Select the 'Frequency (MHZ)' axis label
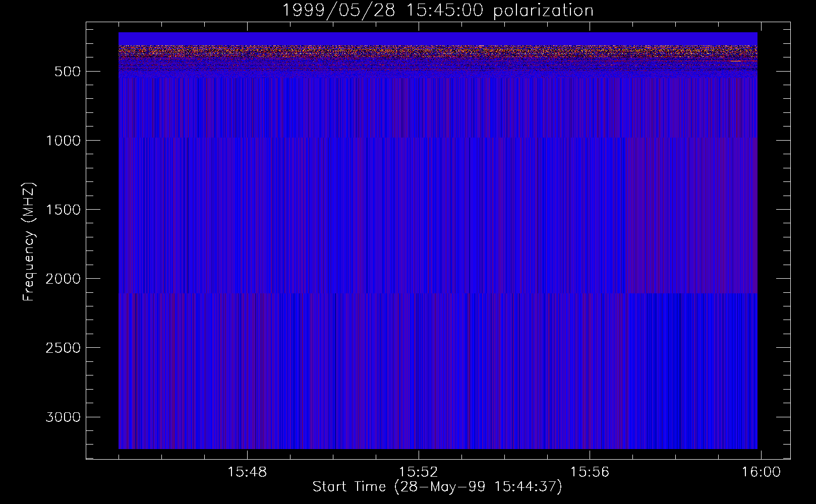Viewport: 816px width, 504px height. pos(29,241)
